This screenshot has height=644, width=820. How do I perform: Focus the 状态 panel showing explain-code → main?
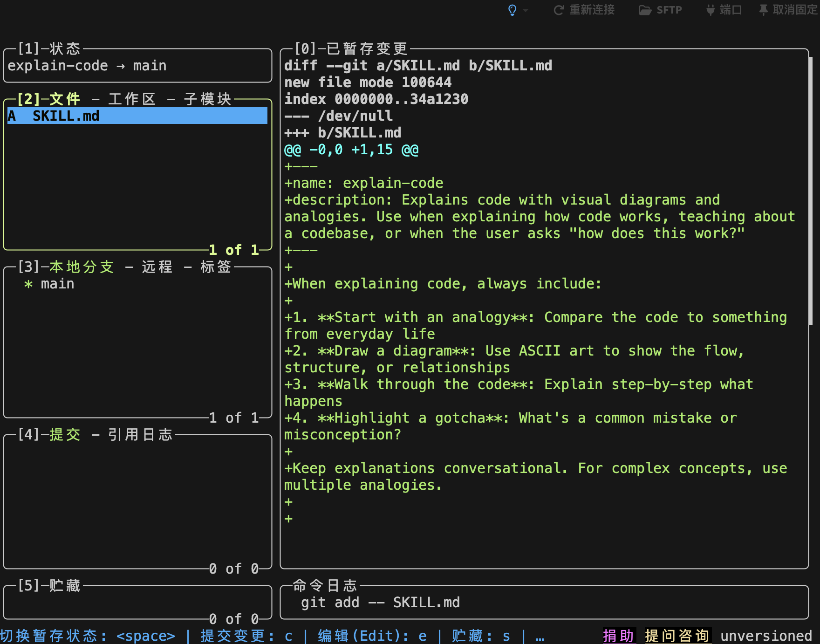coord(137,66)
